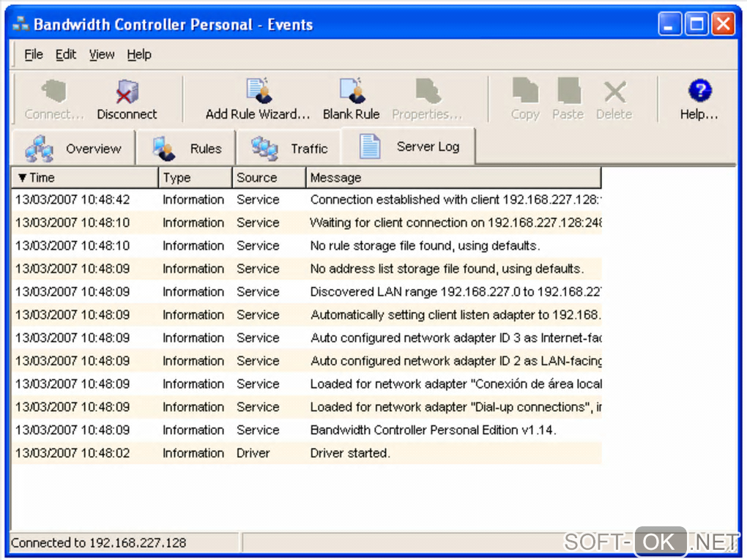The width and height of the screenshot is (747, 560).
Task: Click the Disconnect toolbar icon
Action: point(127,91)
